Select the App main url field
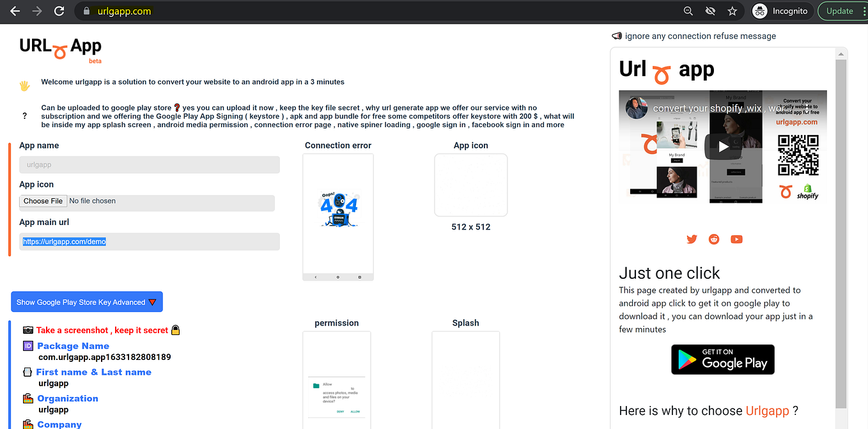This screenshot has height=429, width=868. [x=150, y=242]
